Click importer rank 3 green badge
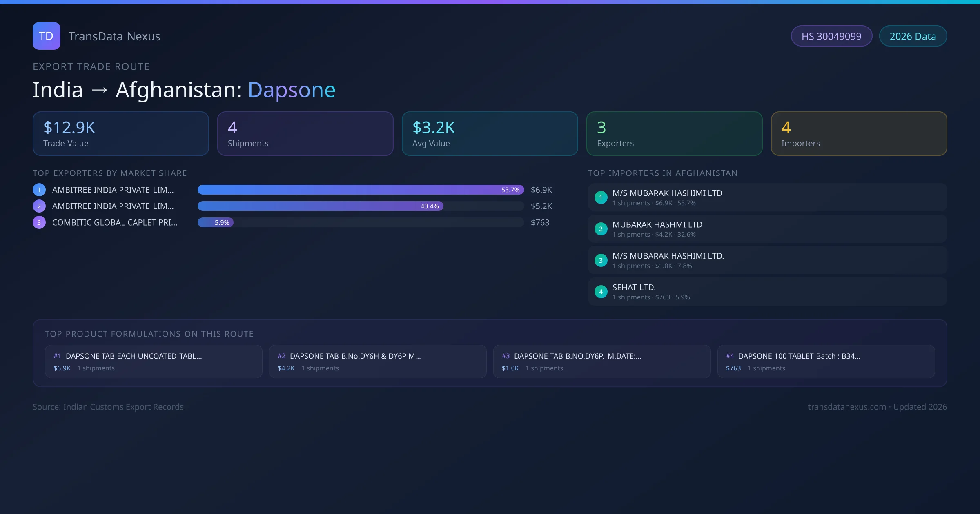 pos(601,260)
